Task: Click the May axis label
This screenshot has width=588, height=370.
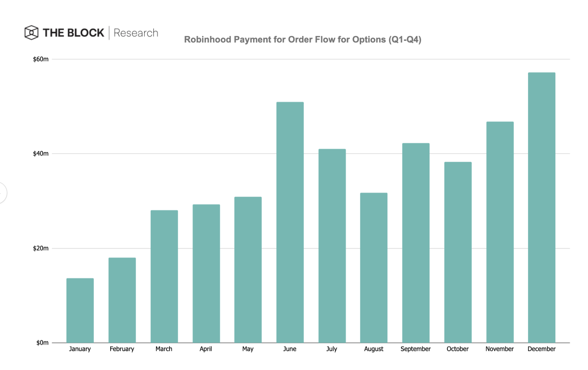Action: point(248,349)
